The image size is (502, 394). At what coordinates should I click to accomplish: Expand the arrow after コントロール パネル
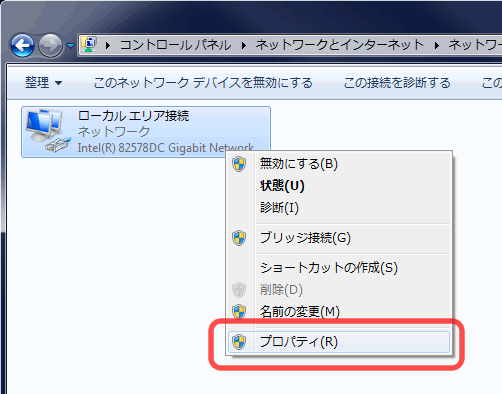tap(244, 45)
